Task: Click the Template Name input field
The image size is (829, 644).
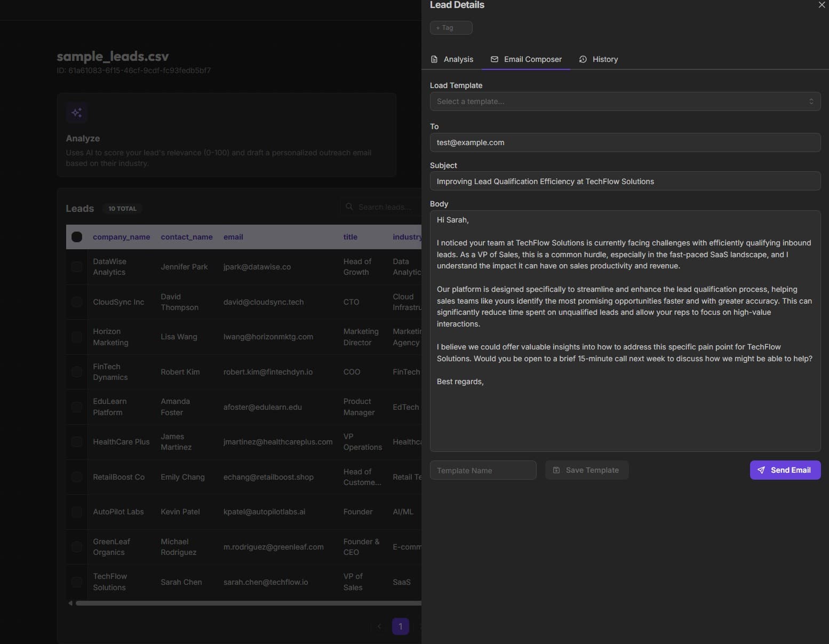Action: coord(482,470)
